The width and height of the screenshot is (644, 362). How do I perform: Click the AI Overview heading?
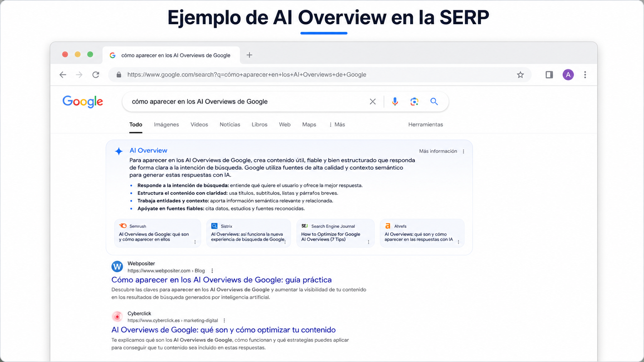[148, 150]
